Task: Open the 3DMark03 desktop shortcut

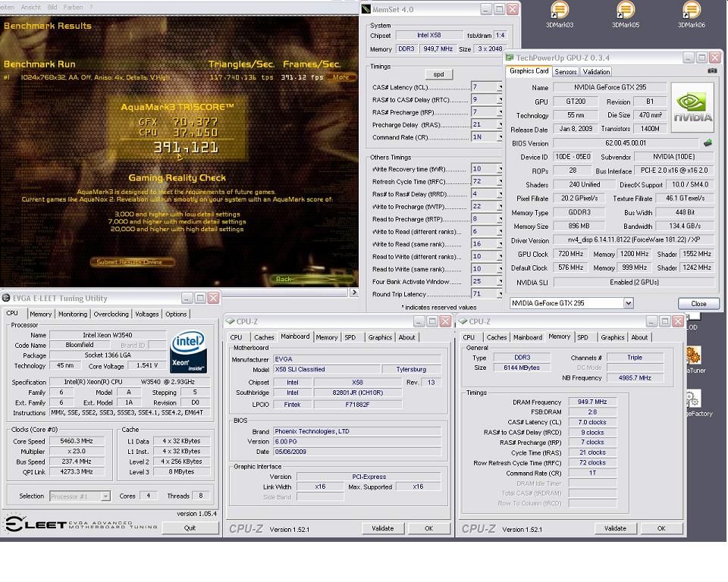Action: pos(560,14)
